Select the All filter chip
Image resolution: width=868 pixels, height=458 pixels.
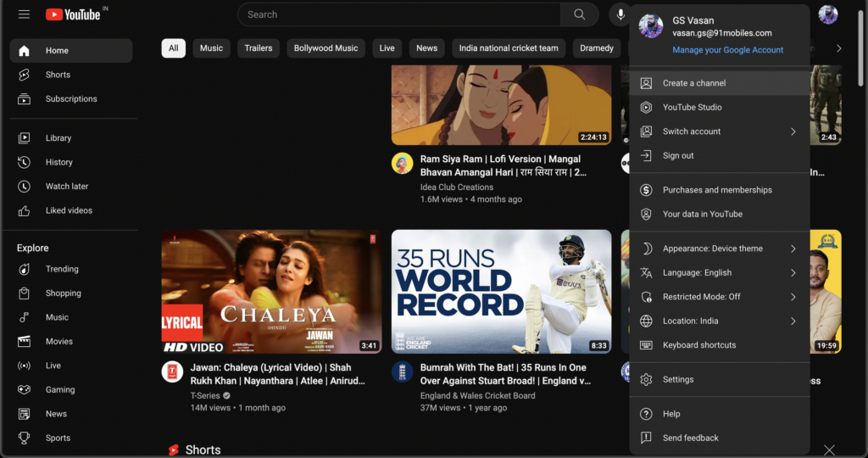pyautogui.click(x=173, y=48)
